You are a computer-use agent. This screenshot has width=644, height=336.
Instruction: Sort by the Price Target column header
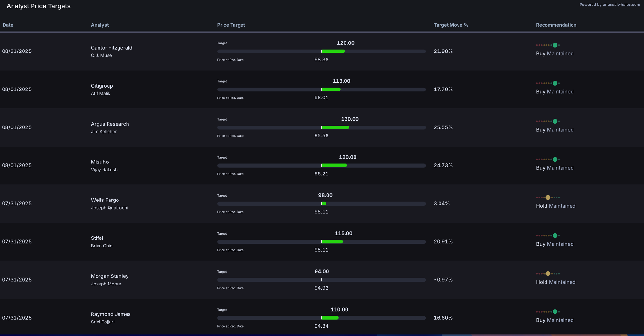point(231,25)
